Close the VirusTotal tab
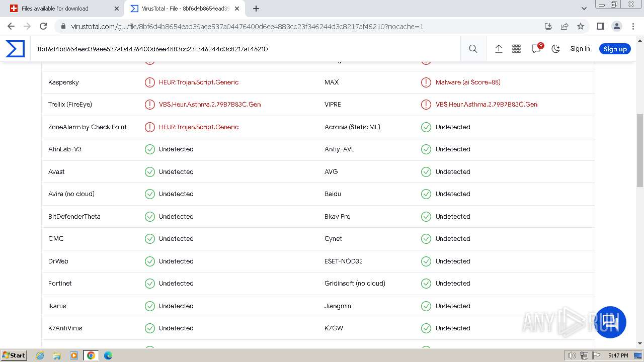The width and height of the screenshot is (644, 362). (x=237, y=9)
